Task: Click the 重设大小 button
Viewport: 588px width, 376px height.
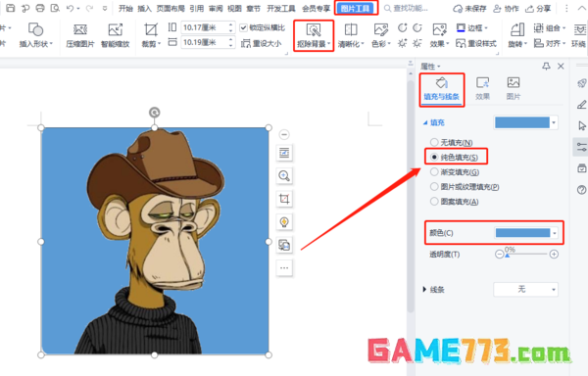Action: pos(261,43)
